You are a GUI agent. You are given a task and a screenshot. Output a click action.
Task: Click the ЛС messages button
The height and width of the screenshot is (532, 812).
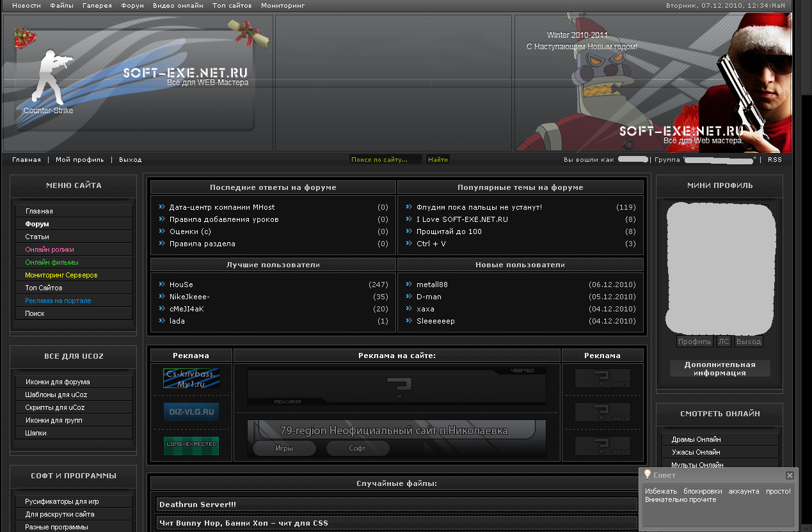(724, 341)
